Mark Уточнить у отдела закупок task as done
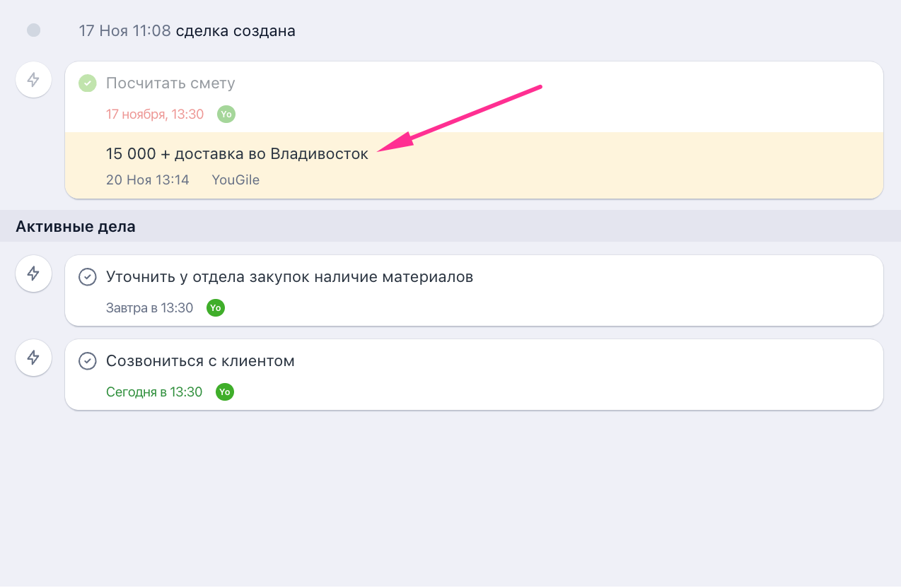901x588 pixels. pos(87,277)
